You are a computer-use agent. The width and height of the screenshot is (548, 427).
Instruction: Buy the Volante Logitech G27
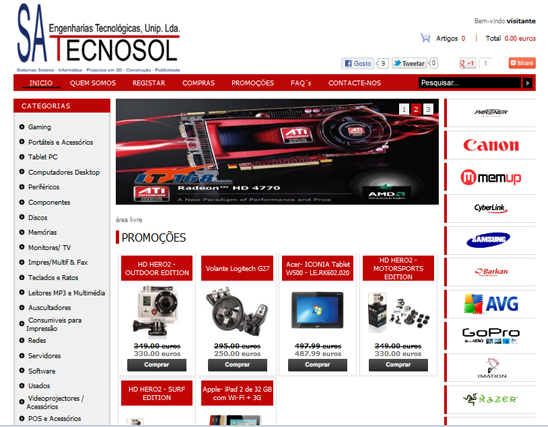[x=237, y=365]
